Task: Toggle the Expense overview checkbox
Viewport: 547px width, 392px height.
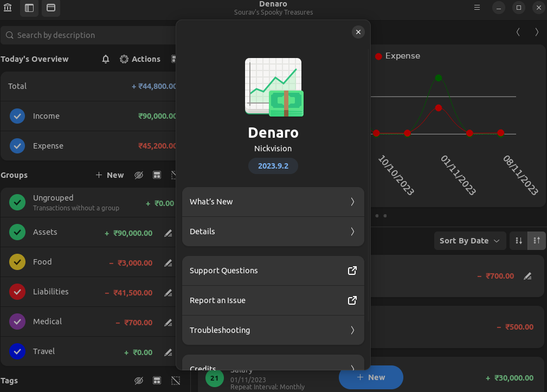Action: pos(17,146)
